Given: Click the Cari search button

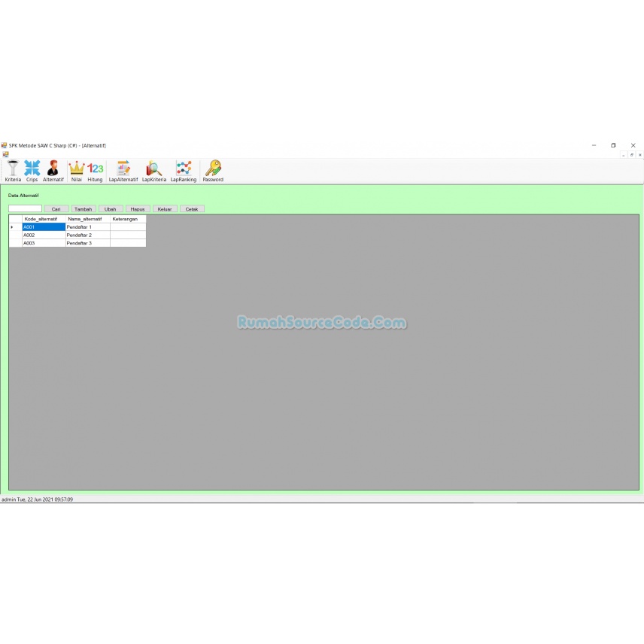Looking at the screenshot, I should (56, 209).
